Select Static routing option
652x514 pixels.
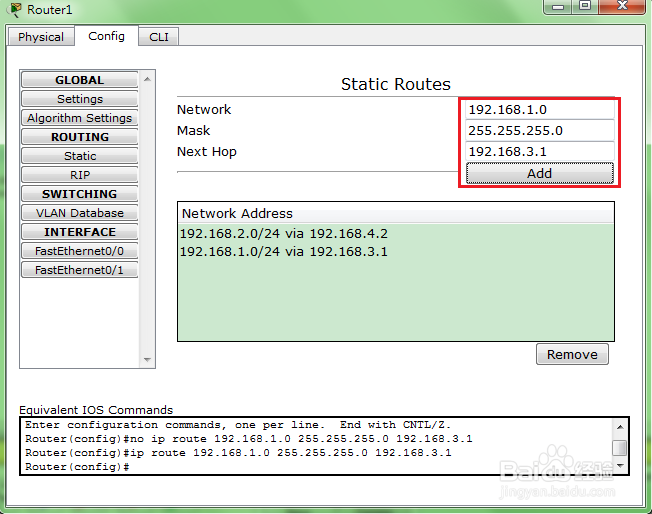coord(79,156)
